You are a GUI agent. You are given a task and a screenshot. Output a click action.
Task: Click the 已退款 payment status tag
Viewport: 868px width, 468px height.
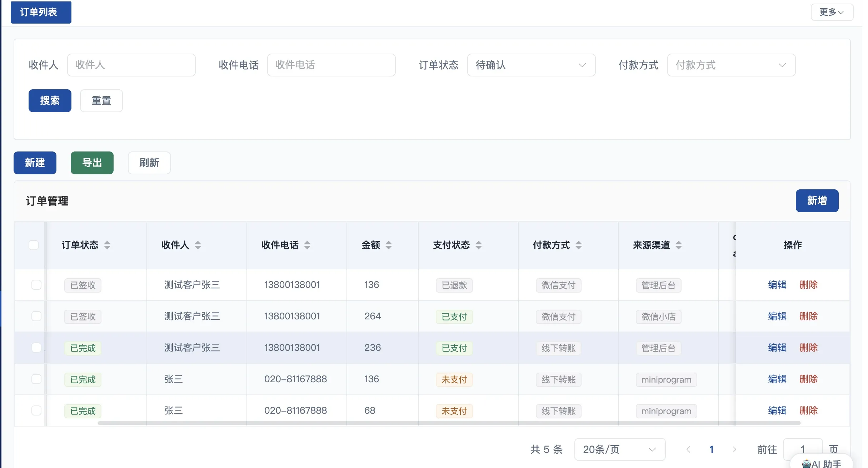[454, 285]
